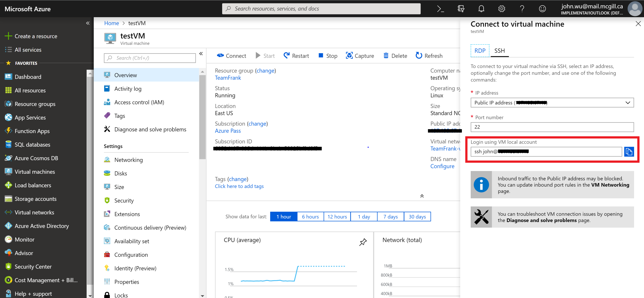Refresh the VM overview

429,56
